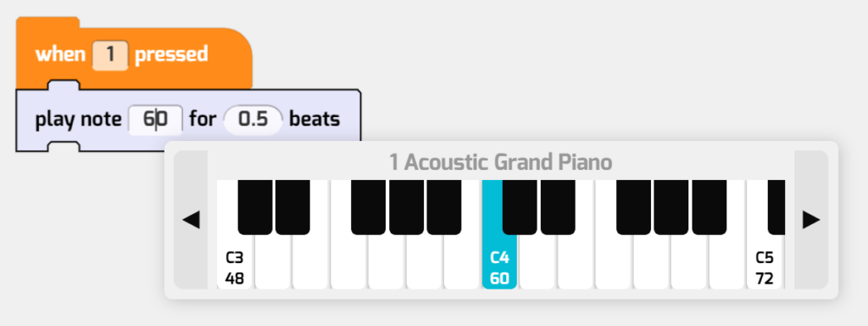Click the beats value field showing 0.5
This screenshot has width=868, height=326.
click(253, 119)
